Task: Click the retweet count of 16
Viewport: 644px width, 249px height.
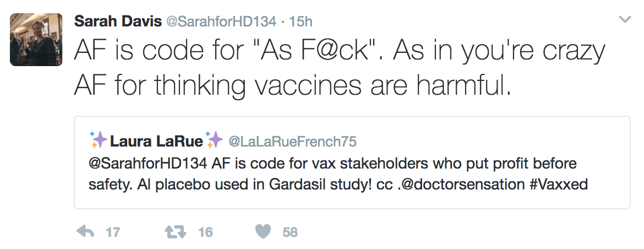Action: (205, 232)
